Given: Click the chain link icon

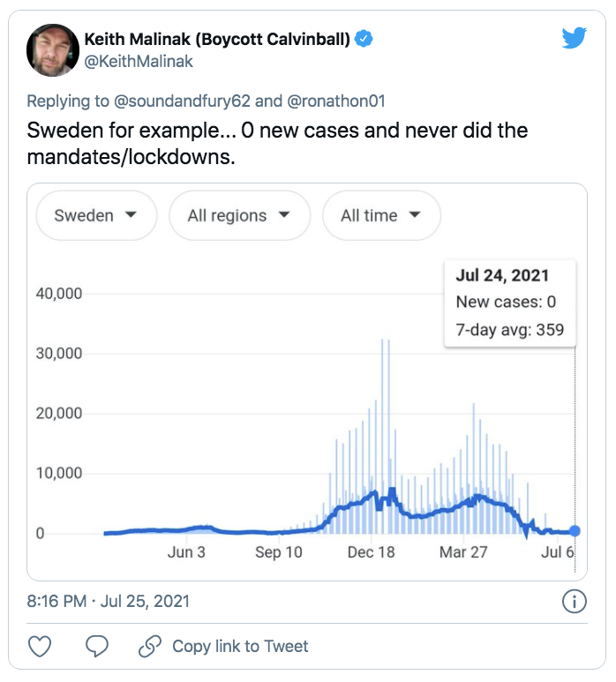Looking at the screenshot, I should pos(150,646).
